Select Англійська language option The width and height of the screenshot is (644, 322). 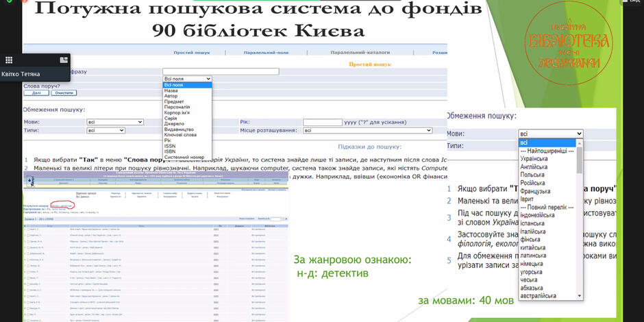[534, 166]
